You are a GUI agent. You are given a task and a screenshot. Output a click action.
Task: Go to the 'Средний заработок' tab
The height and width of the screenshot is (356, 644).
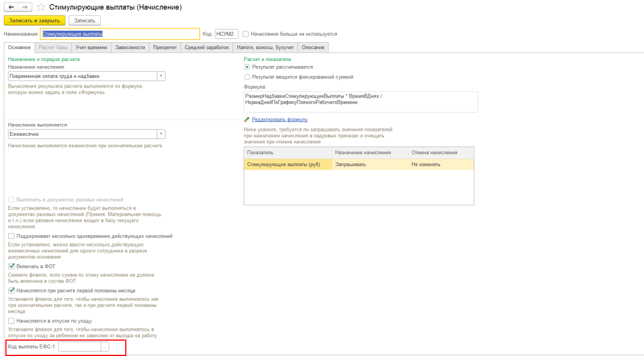pos(206,47)
